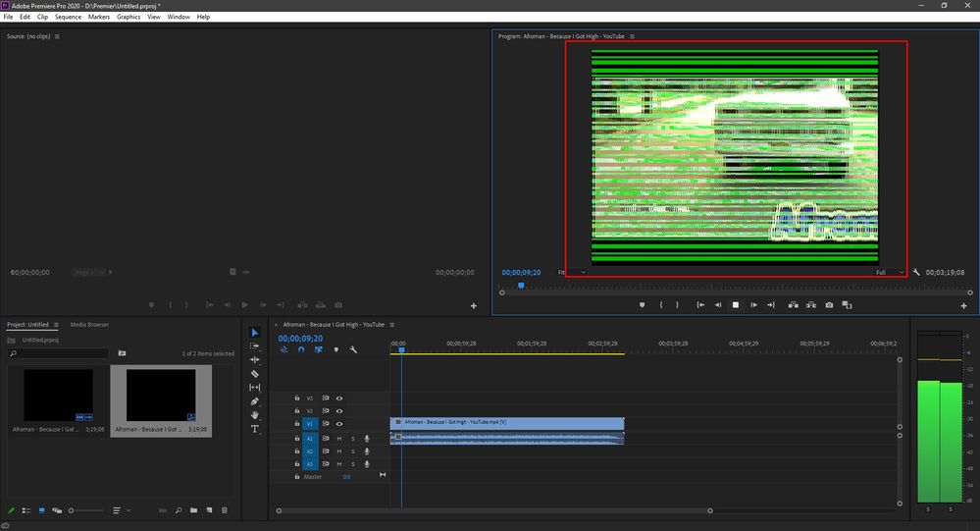This screenshot has width=980, height=531.
Task: Pick the Type tool
Action: click(x=255, y=429)
